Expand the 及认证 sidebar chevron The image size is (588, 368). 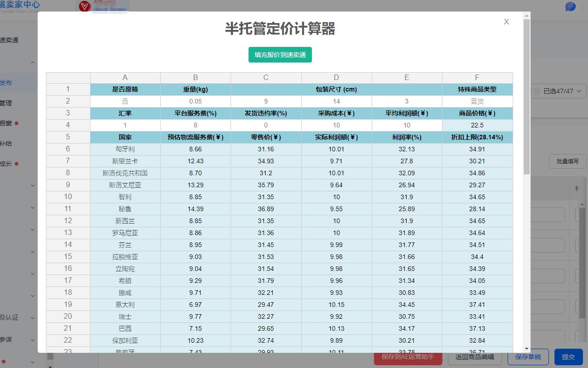point(33,318)
